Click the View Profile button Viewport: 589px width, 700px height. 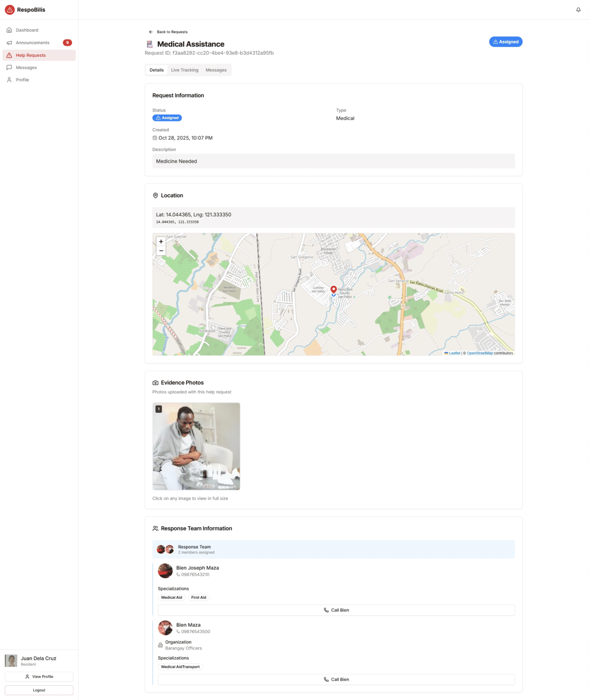click(x=39, y=677)
